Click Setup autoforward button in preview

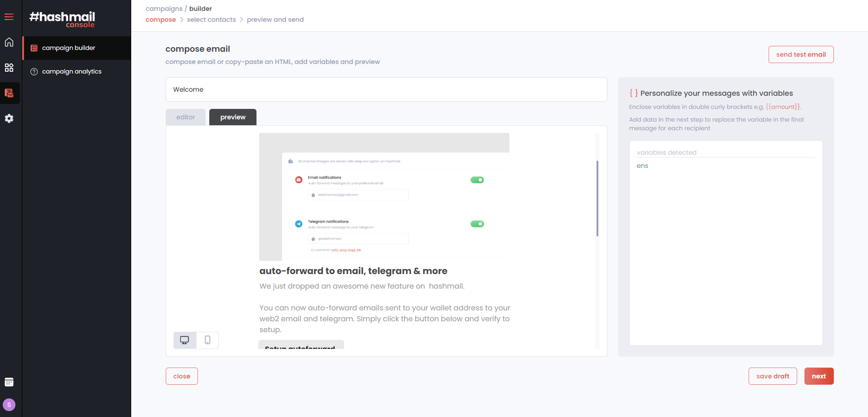tap(301, 345)
